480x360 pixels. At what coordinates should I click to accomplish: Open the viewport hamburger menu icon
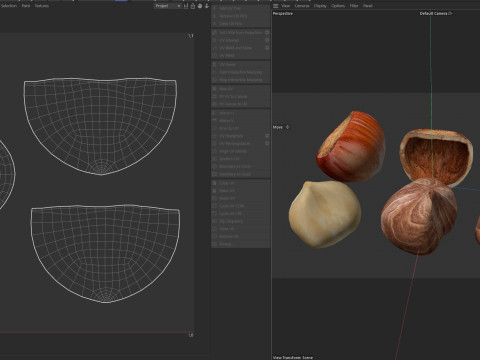pos(276,6)
